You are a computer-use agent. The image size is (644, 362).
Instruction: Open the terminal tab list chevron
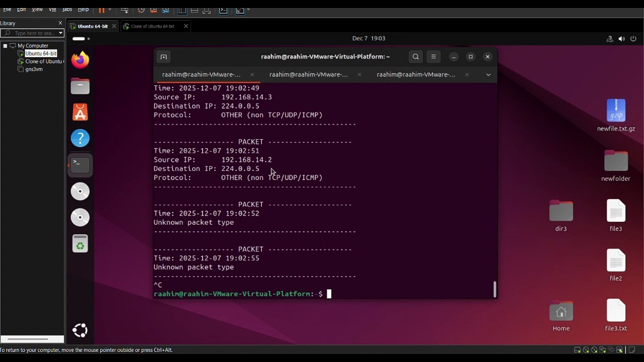coord(488,74)
